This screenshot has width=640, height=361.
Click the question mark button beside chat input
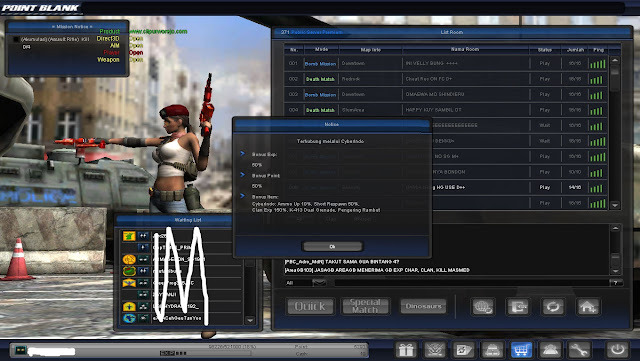(x=616, y=283)
